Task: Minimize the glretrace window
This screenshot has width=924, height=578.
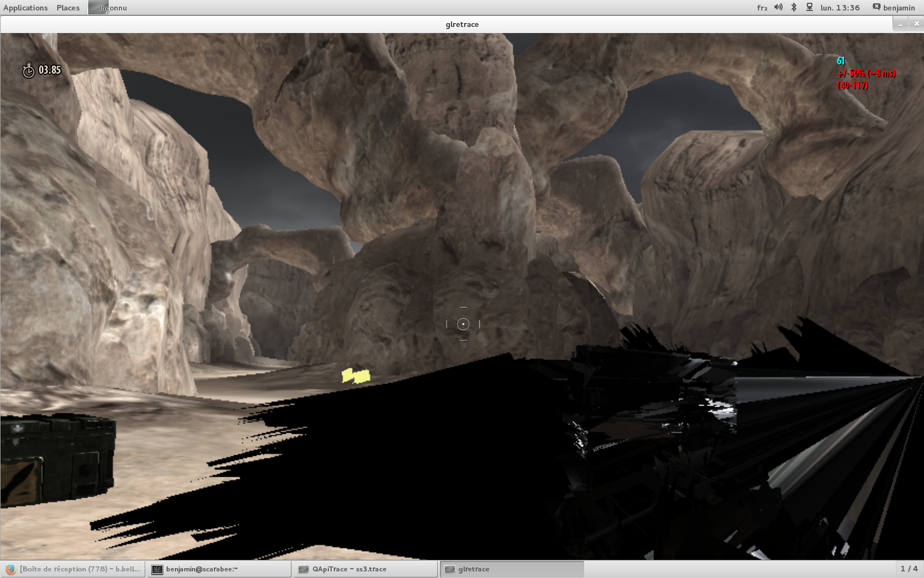Action: (x=900, y=24)
